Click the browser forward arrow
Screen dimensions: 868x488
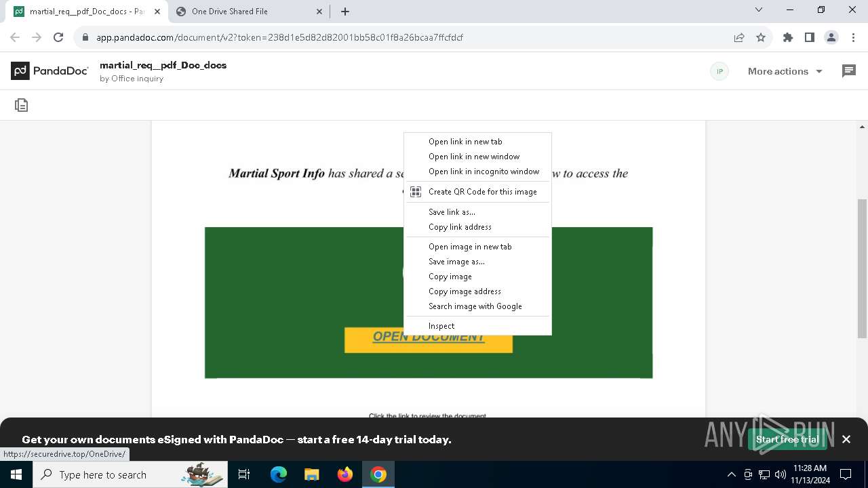tap(37, 37)
